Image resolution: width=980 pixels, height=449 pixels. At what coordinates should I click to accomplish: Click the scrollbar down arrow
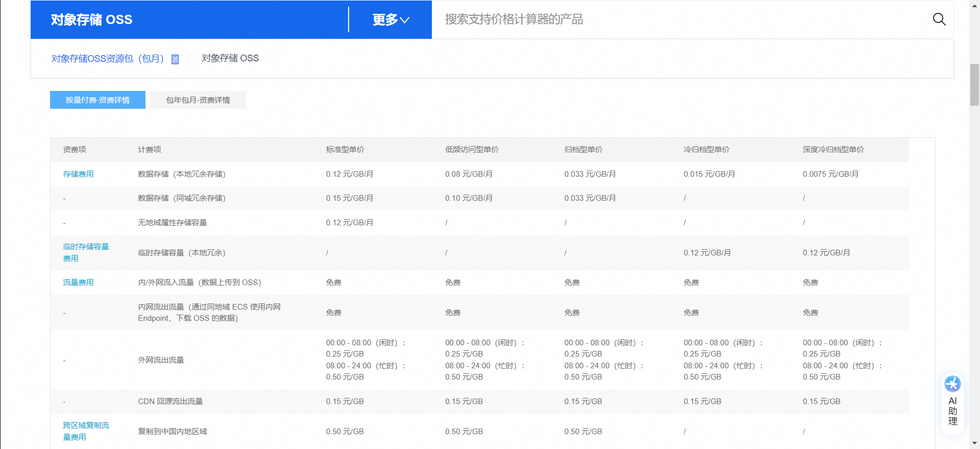pyautogui.click(x=974, y=443)
